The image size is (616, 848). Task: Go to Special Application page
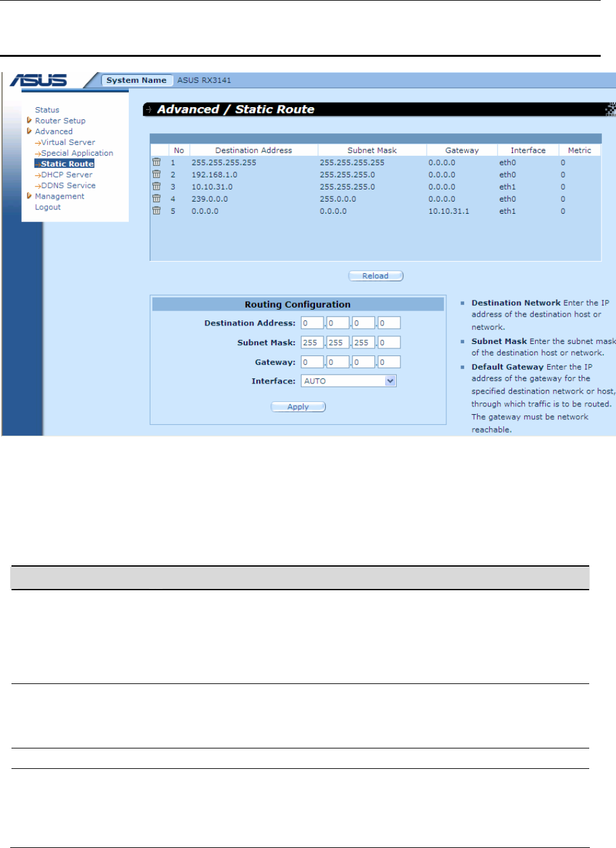click(77, 153)
